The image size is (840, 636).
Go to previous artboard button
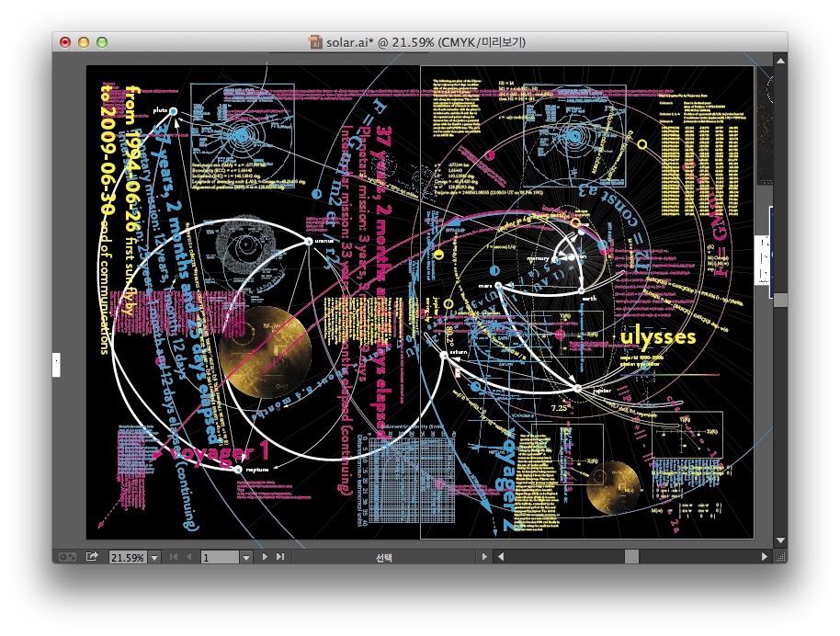pyautogui.click(x=188, y=557)
